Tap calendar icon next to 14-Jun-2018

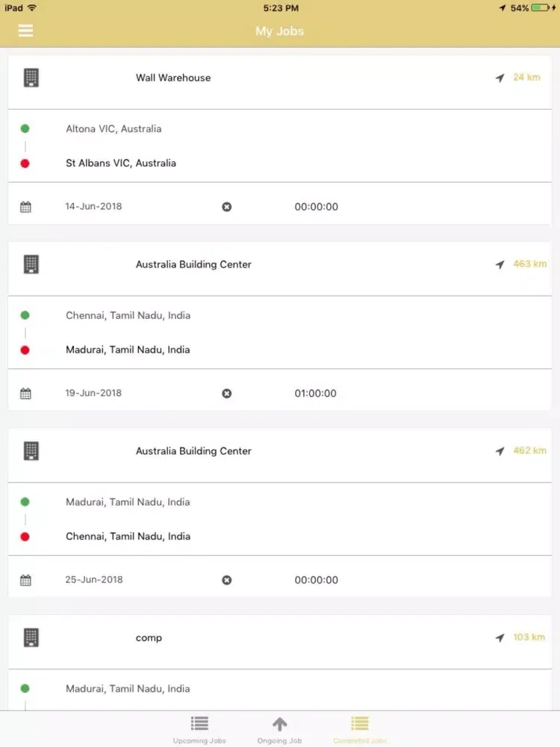pos(25,207)
